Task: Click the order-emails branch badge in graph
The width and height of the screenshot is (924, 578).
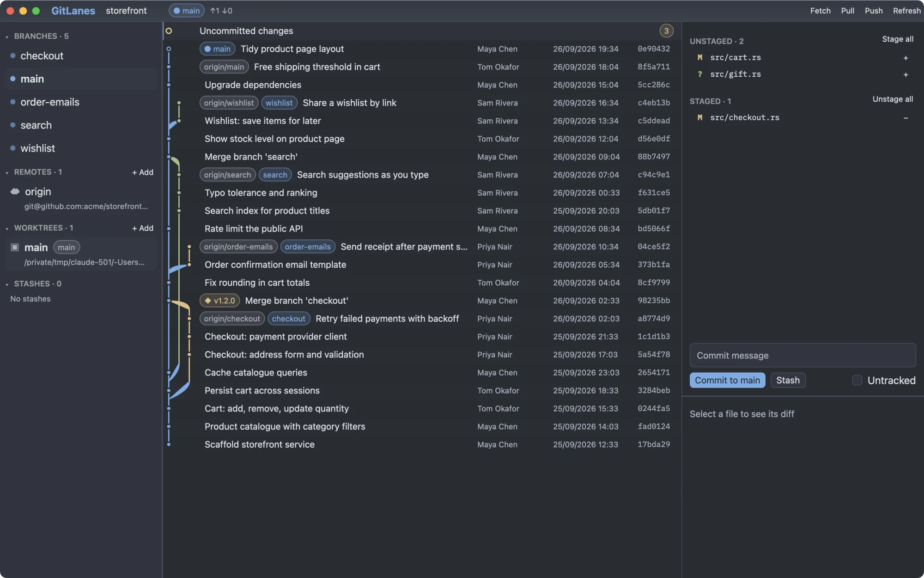Action: (308, 247)
